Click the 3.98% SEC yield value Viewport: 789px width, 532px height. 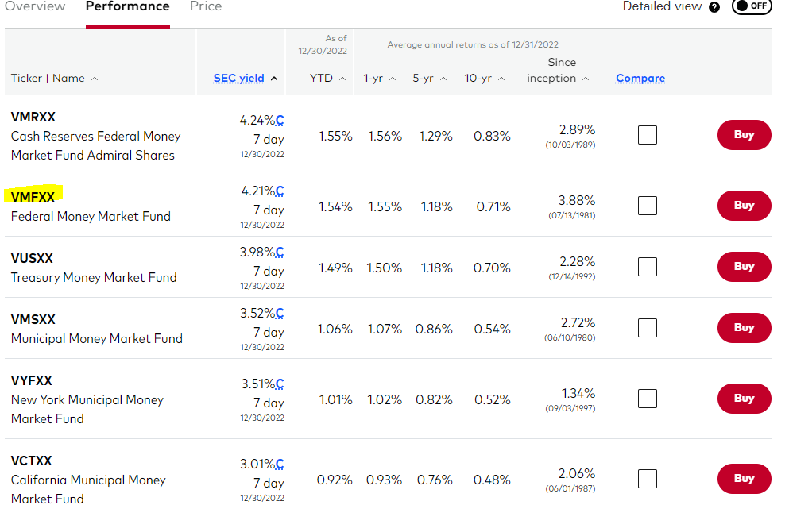(257, 253)
